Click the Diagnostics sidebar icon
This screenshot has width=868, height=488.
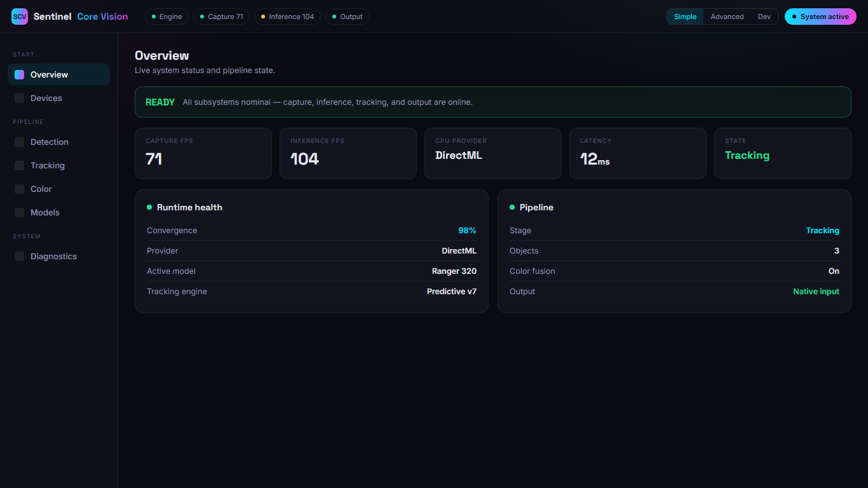pos(20,256)
